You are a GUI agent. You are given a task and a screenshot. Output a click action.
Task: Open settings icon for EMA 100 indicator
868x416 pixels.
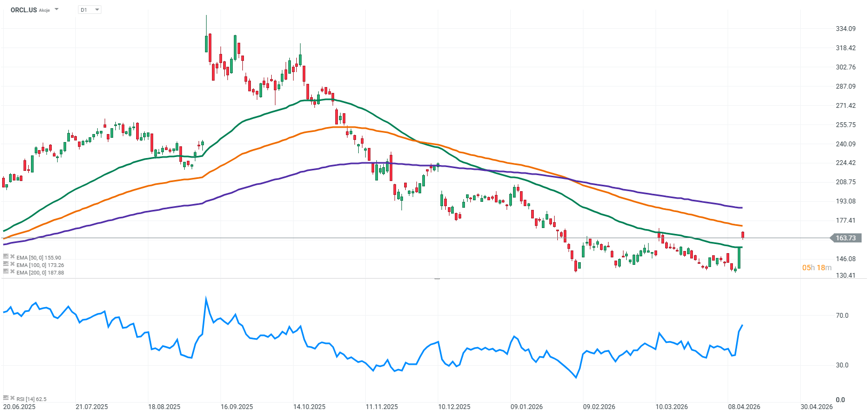(6, 264)
